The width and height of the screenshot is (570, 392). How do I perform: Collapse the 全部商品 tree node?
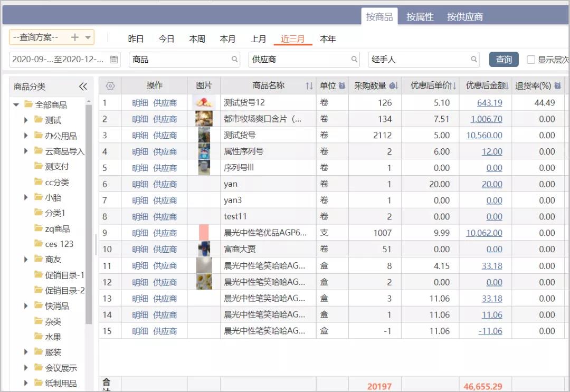[x=16, y=104]
